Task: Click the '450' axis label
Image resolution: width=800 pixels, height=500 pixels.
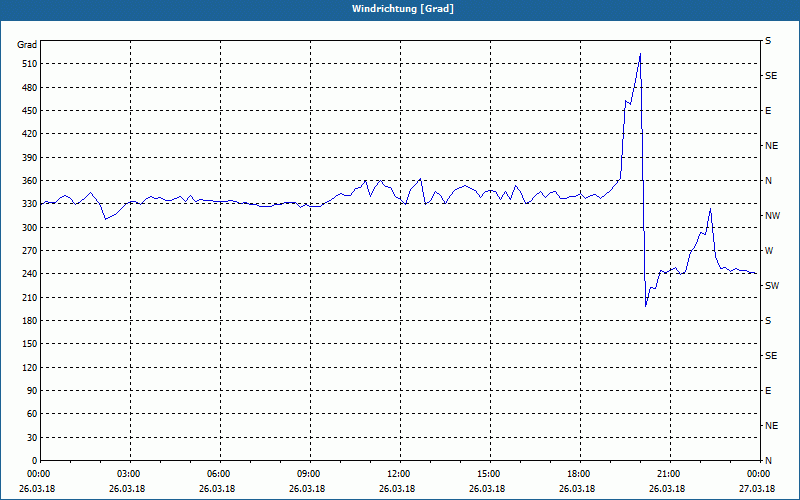Action: click(x=29, y=111)
